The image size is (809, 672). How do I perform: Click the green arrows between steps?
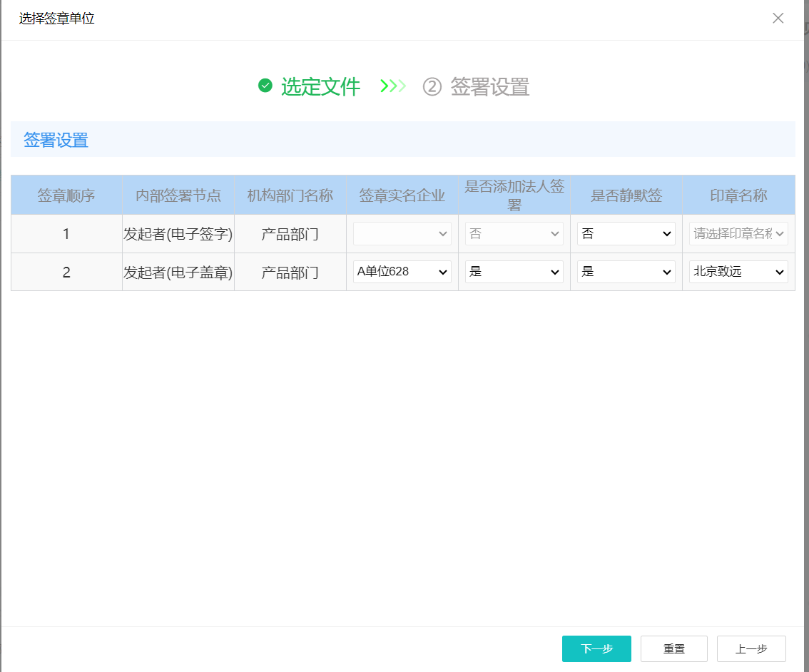[x=393, y=86]
